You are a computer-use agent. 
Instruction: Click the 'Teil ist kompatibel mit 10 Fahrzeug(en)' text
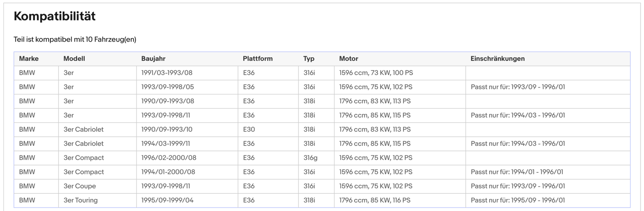75,39
